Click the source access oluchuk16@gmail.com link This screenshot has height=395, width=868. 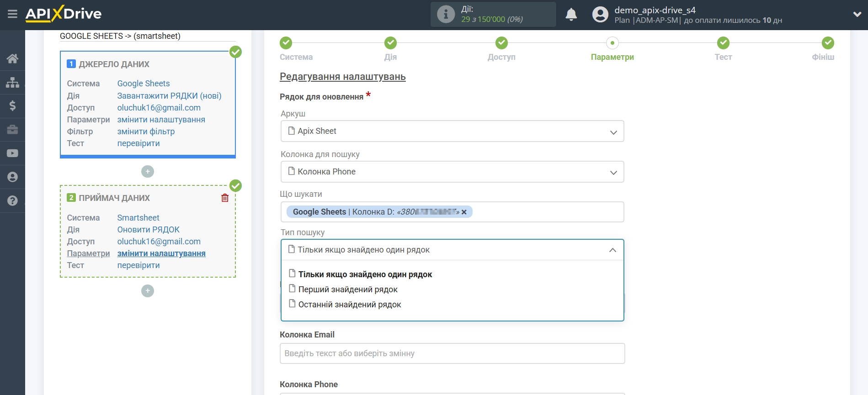coord(159,108)
